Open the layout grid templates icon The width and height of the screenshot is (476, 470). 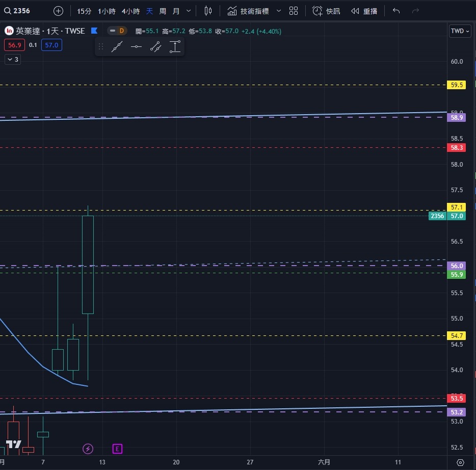(294, 11)
